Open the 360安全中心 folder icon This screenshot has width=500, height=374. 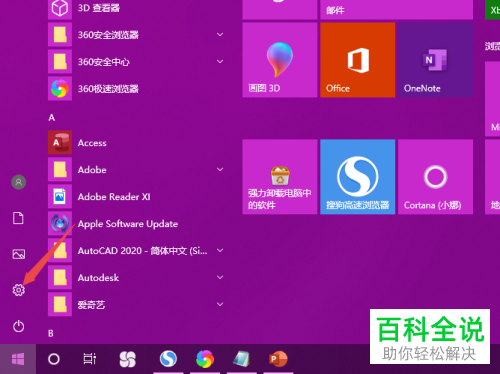60,62
